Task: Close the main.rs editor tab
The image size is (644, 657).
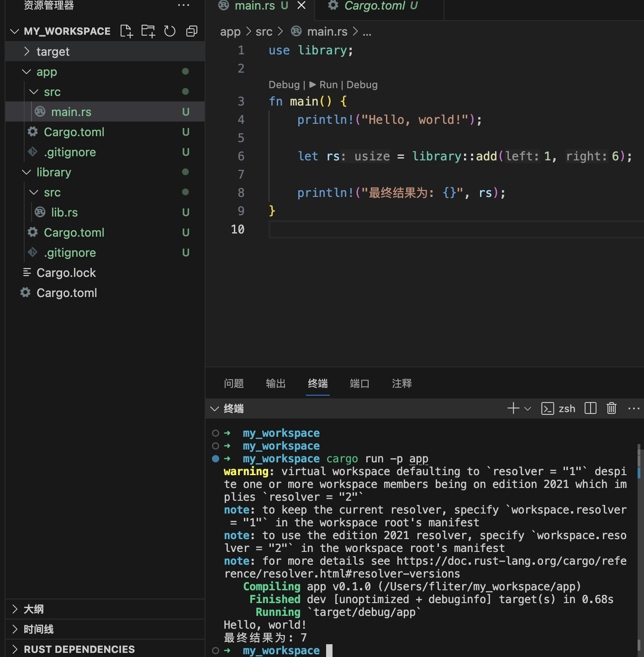Action: click(x=301, y=5)
